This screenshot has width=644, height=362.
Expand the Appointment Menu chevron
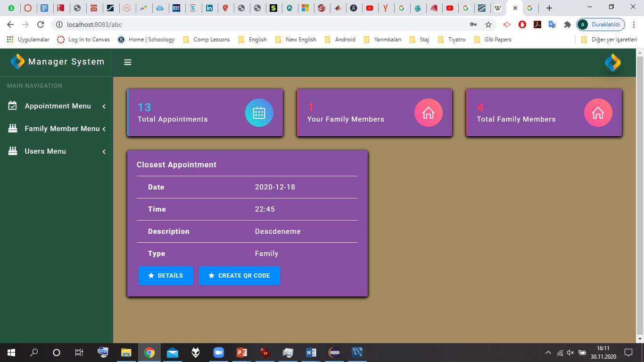click(104, 107)
